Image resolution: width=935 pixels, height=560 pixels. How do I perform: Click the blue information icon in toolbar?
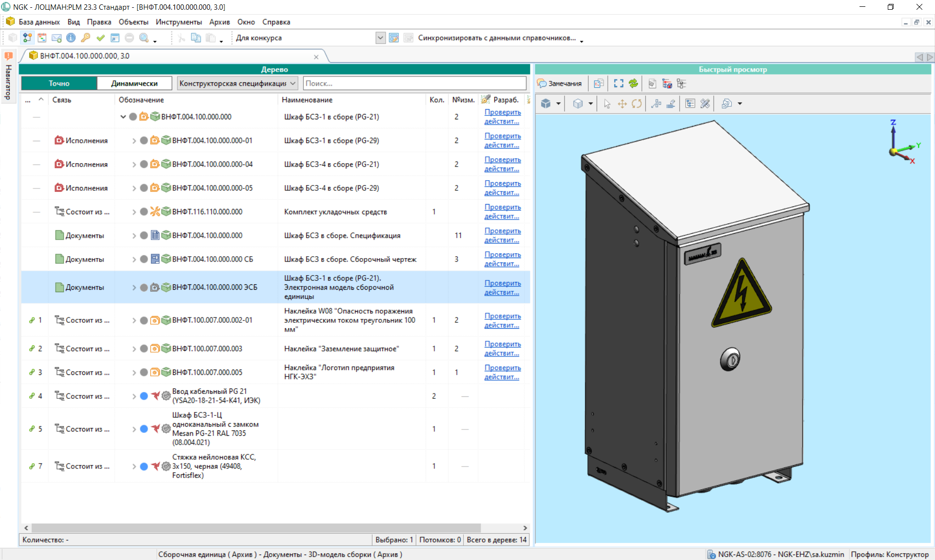pyautogui.click(x=71, y=38)
